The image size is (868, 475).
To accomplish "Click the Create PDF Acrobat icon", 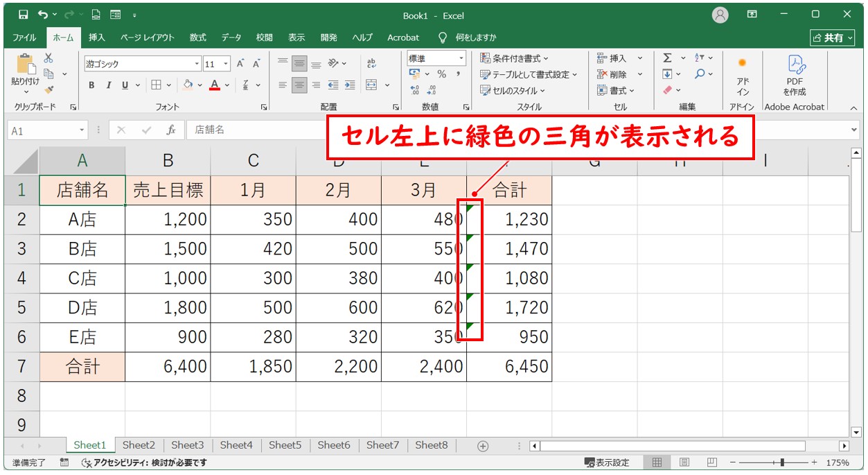I will pos(795,76).
